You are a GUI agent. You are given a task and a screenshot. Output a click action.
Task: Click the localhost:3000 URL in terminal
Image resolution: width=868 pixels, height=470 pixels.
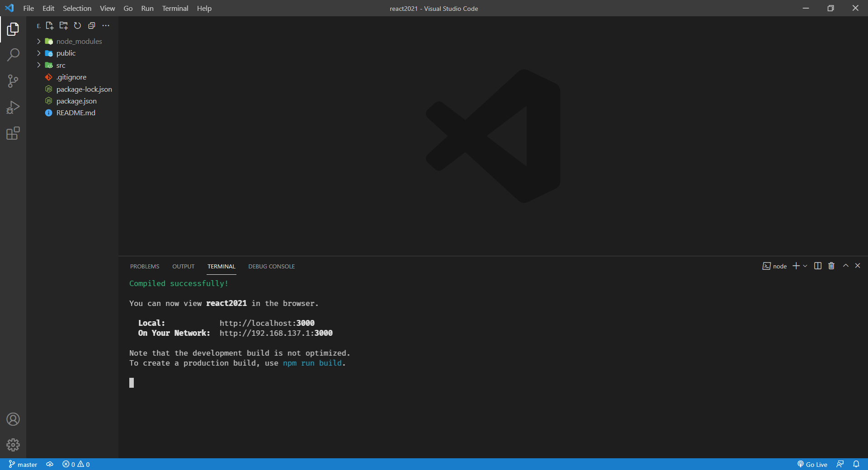(x=267, y=323)
